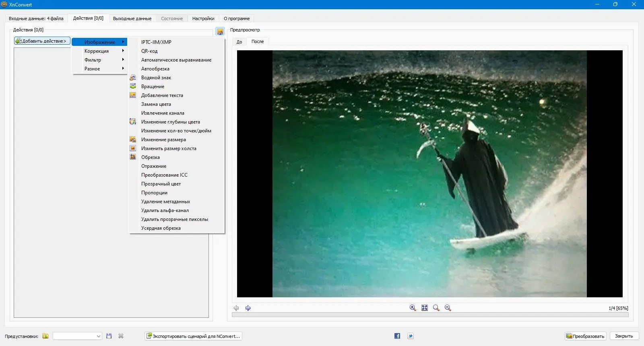Screen dimensions: 644x346
Task: Expand the Фильтр submenu
Action: (x=99, y=60)
